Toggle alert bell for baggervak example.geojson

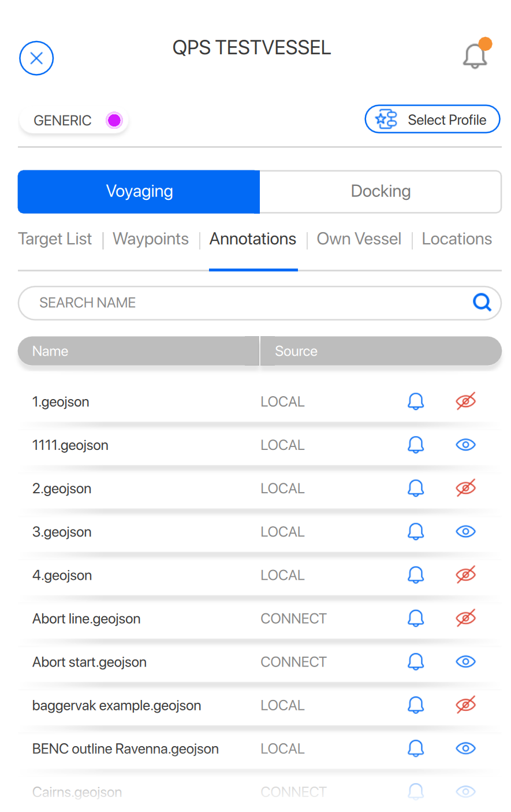(x=416, y=705)
